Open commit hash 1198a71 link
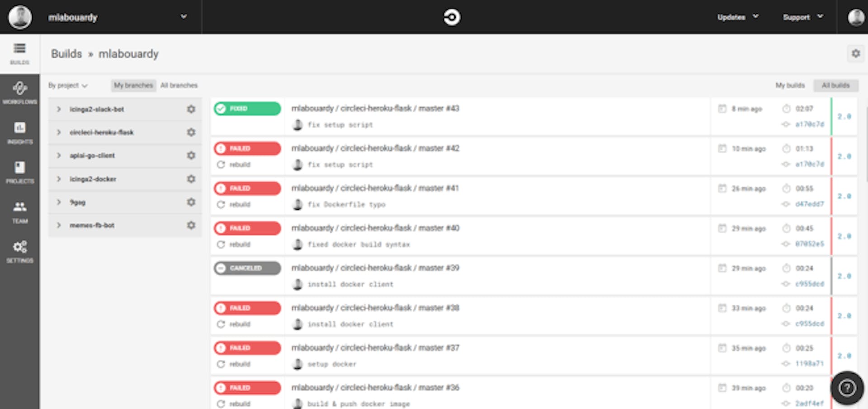This screenshot has height=409, width=868. (810, 363)
